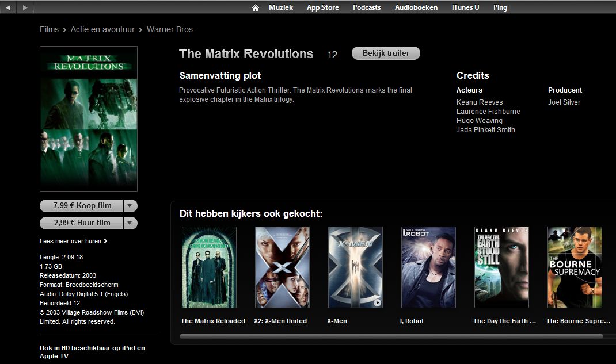Image resolution: width=616 pixels, height=364 pixels.
Task: Select The Matrix Reloaded poster
Action: [210, 267]
